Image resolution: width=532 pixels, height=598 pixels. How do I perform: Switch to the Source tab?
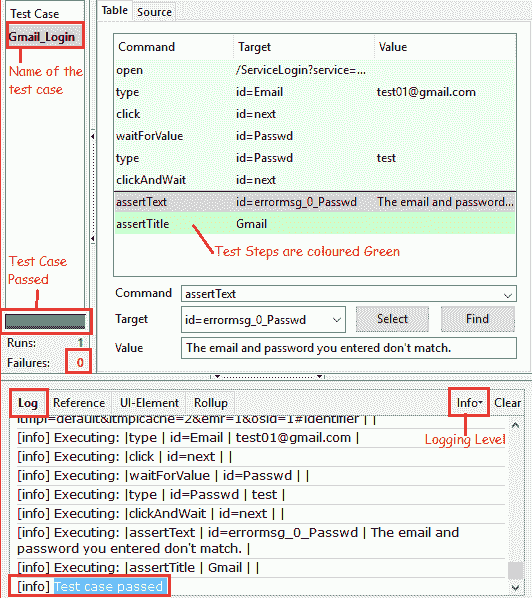(154, 12)
